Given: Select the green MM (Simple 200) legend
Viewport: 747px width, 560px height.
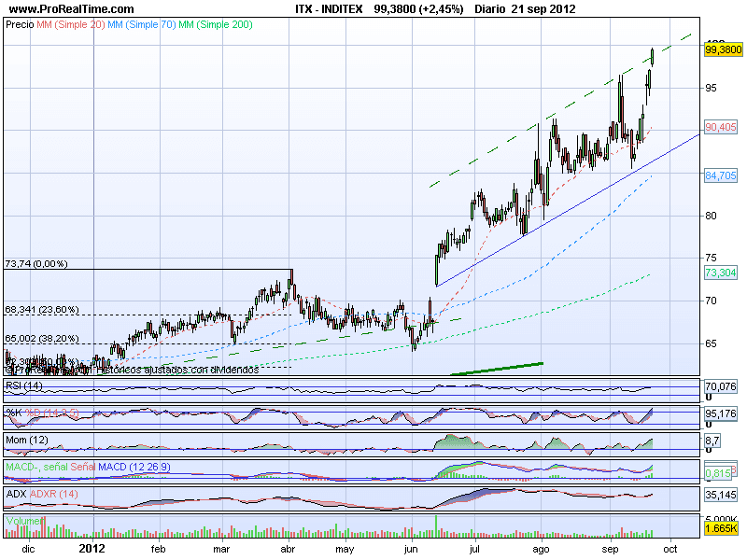Looking at the screenshot, I should [216, 25].
